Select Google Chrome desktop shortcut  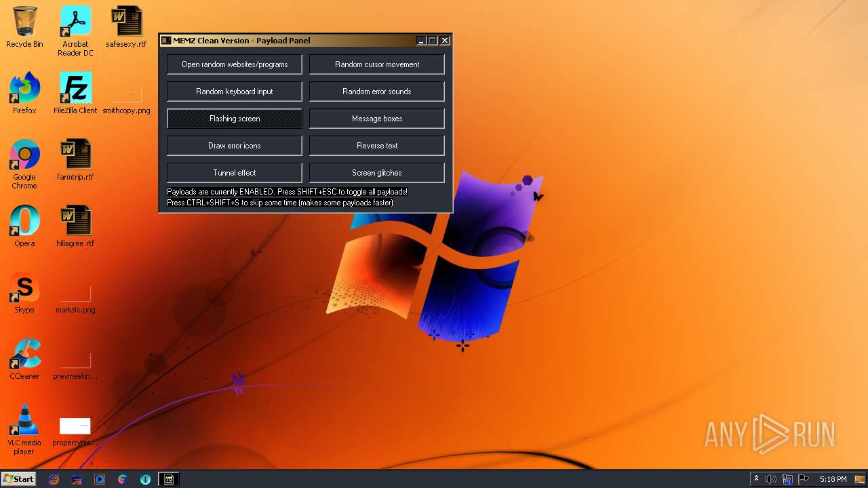click(24, 164)
